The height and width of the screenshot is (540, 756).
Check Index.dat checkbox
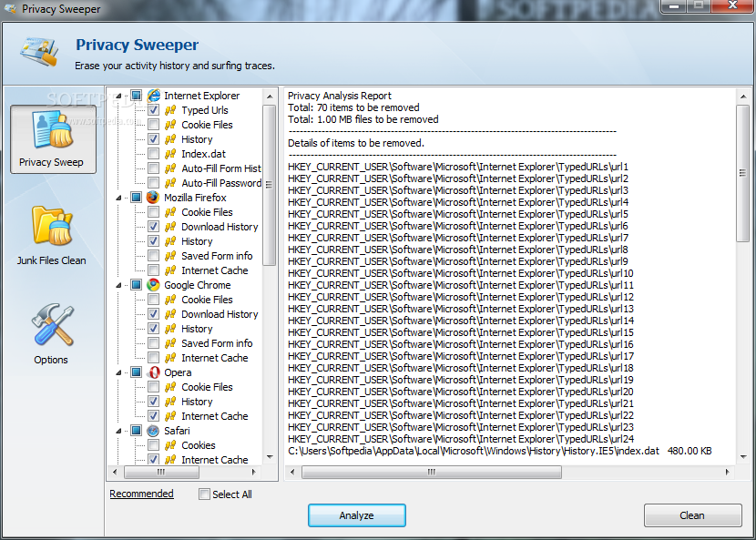coord(153,154)
